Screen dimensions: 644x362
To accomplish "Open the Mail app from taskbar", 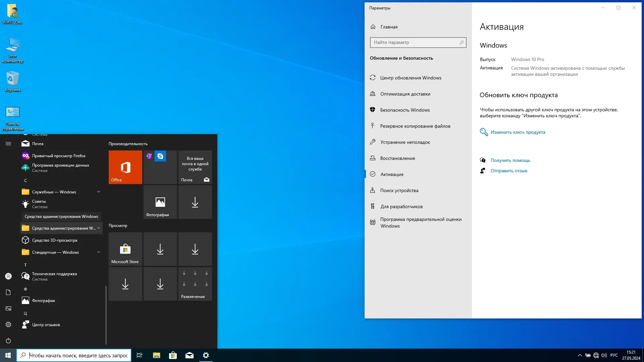I will coord(189,355).
